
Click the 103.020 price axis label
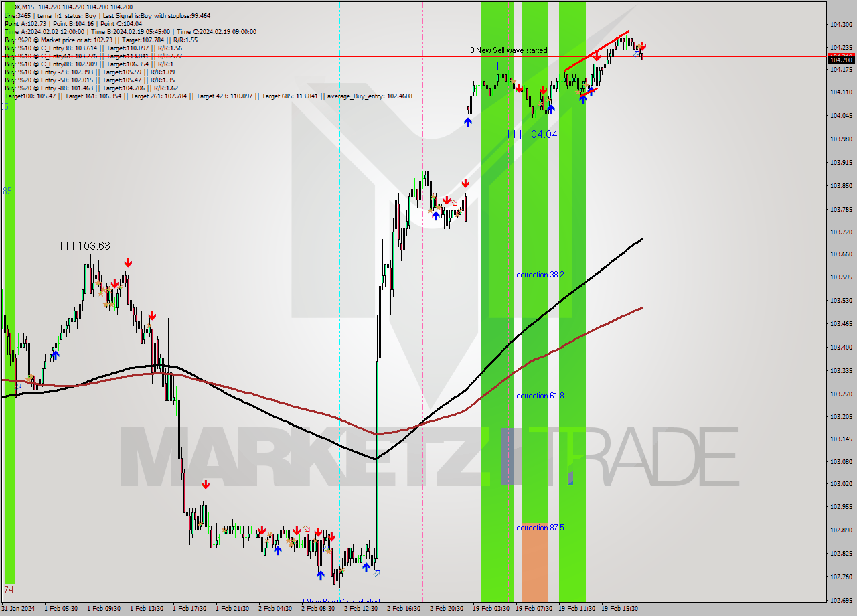point(840,483)
